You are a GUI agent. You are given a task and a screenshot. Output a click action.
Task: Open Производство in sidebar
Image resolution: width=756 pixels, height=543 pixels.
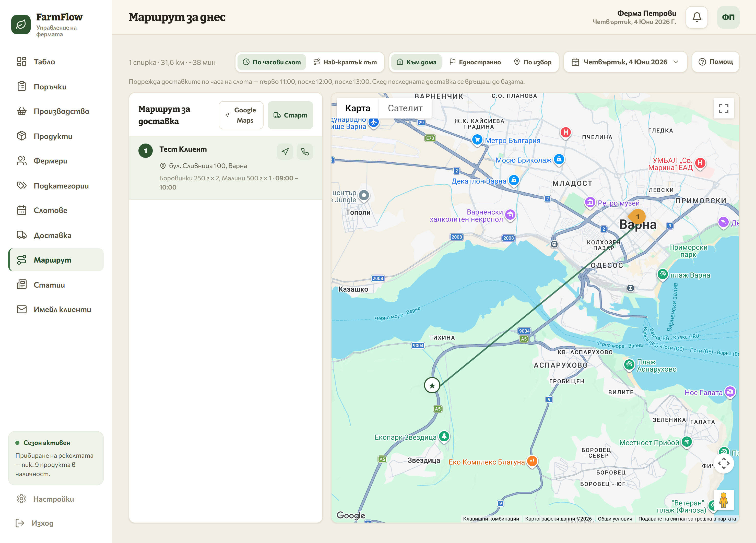click(x=56, y=111)
